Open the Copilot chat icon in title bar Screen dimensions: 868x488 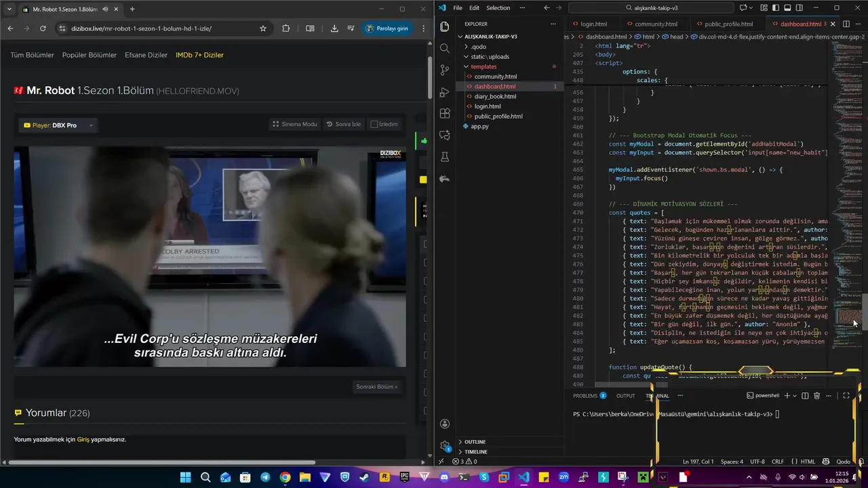tap(743, 7)
